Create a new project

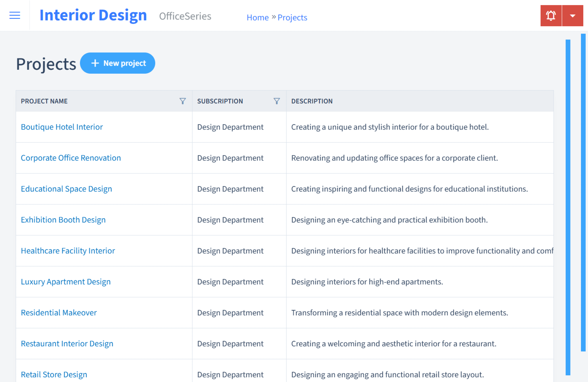click(118, 63)
